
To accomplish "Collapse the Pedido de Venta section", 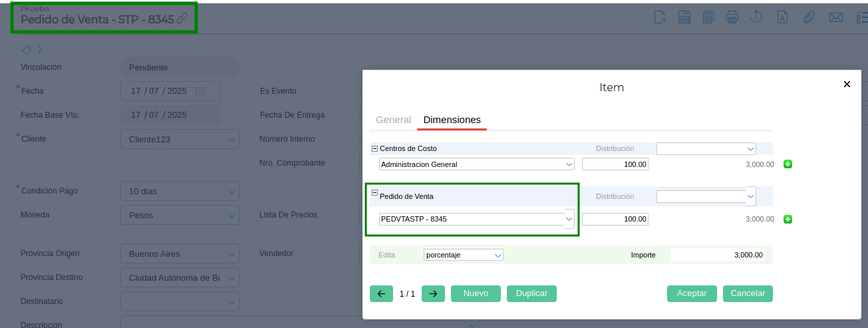I will 374,193.
